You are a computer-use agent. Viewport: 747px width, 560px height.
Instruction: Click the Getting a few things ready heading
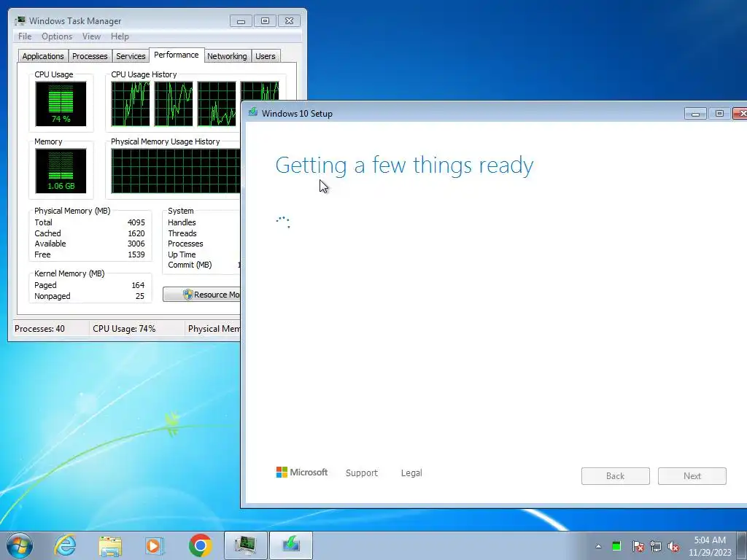click(404, 166)
